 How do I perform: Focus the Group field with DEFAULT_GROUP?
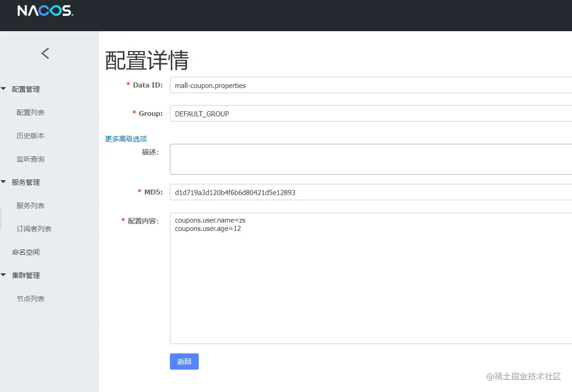[371, 113]
